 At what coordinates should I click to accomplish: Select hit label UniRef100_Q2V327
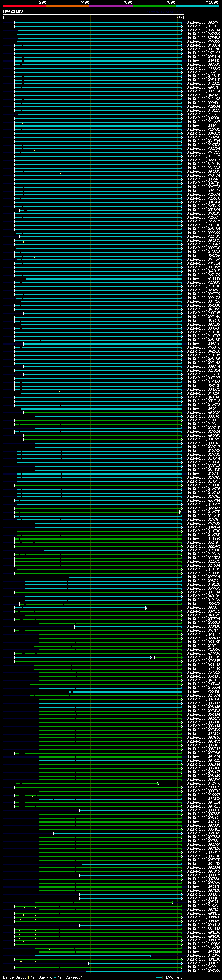pyautogui.click(x=203, y=508)
